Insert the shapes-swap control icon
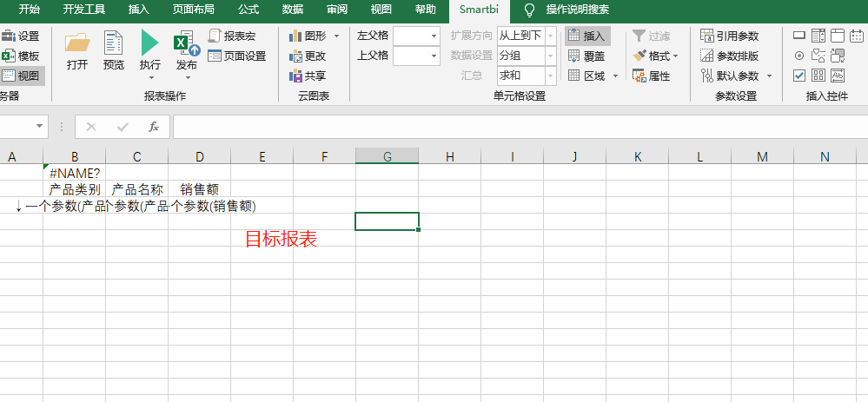 [818, 56]
